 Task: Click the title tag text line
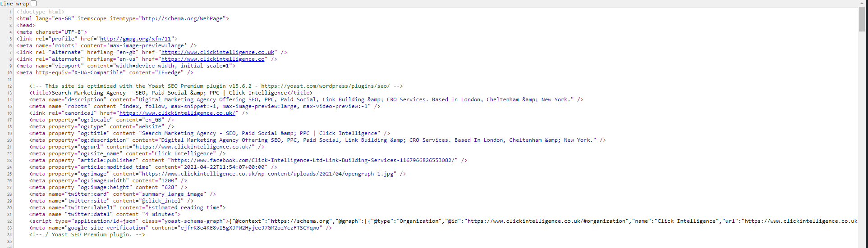[x=171, y=93]
